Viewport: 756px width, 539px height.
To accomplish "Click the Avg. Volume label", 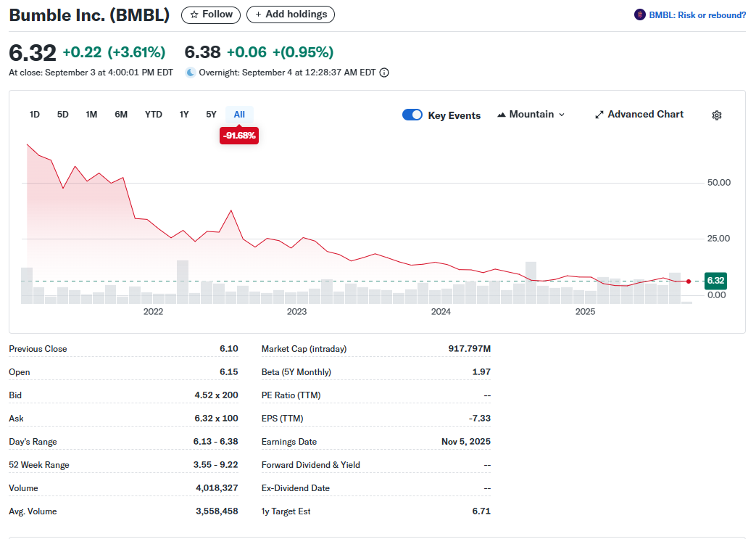I will tap(33, 511).
